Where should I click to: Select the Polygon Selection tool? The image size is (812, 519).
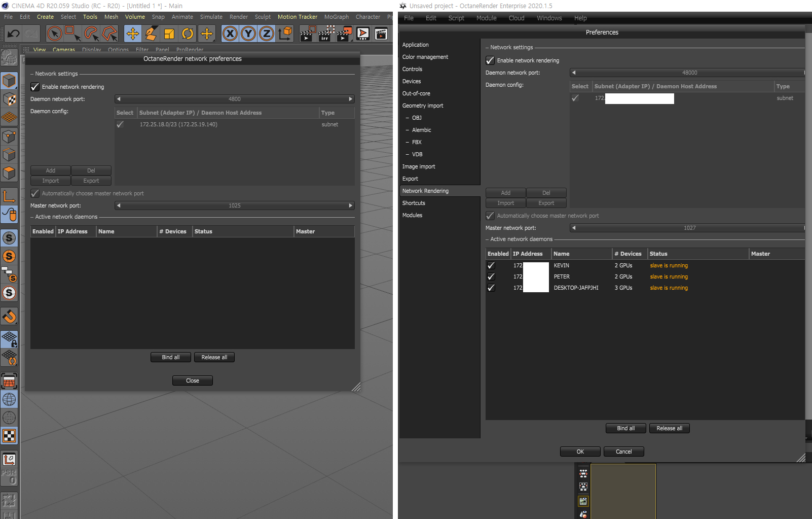point(109,34)
